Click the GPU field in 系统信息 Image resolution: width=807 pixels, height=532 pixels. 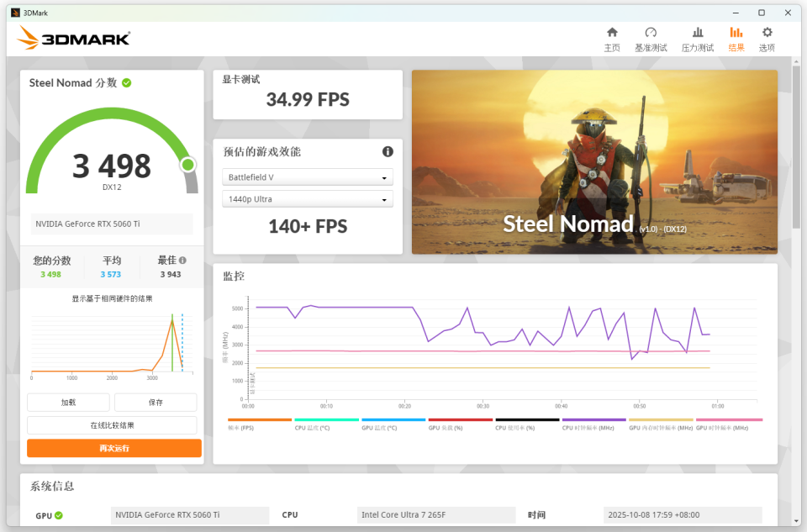(190, 514)
